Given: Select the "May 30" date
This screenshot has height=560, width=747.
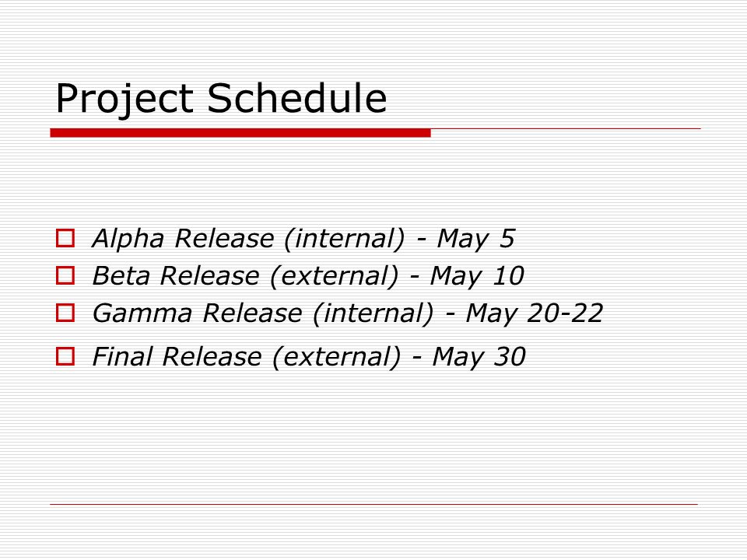Looking at the screenshot, I should 479,357.
